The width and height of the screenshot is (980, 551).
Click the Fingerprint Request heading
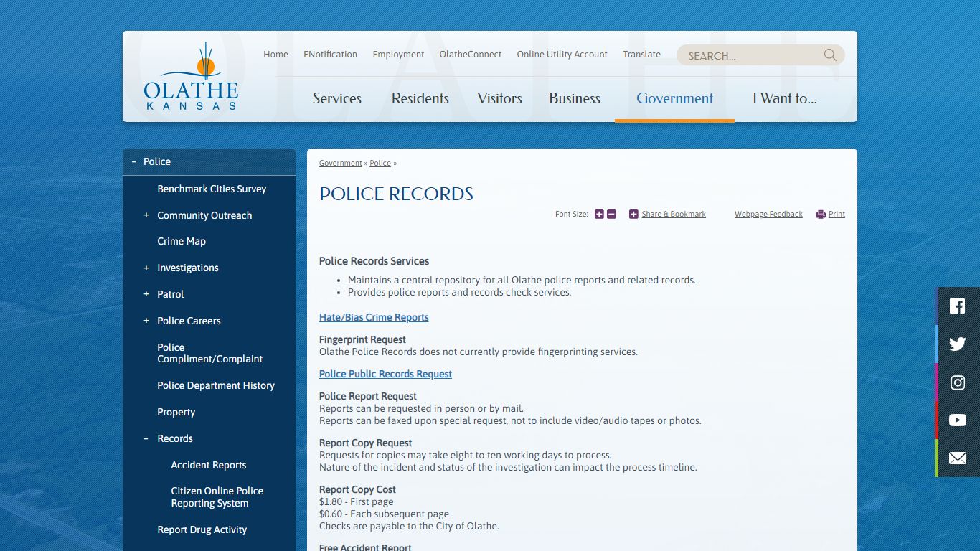point(362,340)
